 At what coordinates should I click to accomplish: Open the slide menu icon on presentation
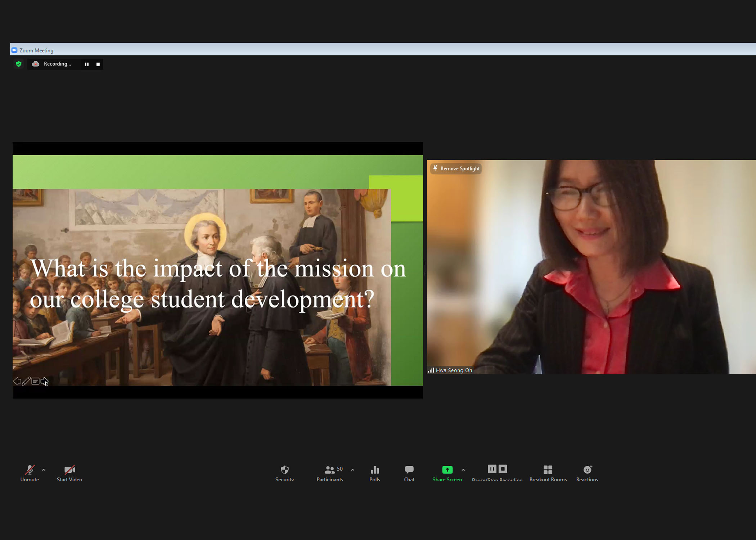35,381
